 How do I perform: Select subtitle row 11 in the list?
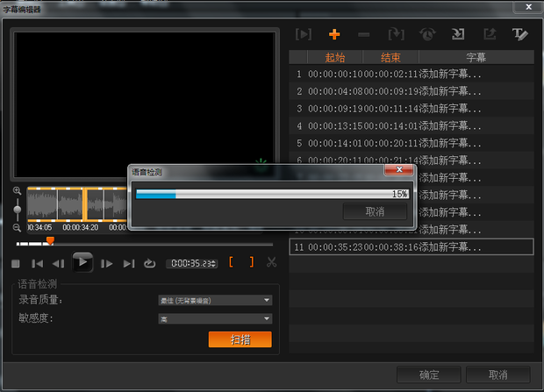(412, 247)
